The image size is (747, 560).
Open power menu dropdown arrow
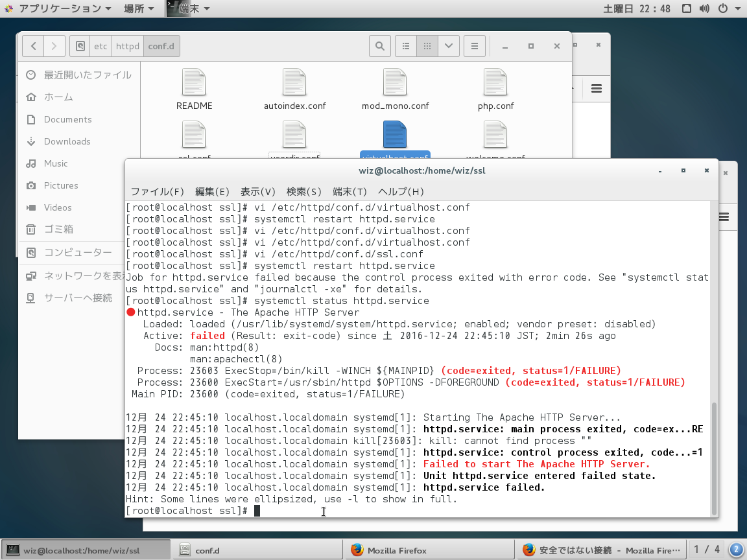pos(737,9)
